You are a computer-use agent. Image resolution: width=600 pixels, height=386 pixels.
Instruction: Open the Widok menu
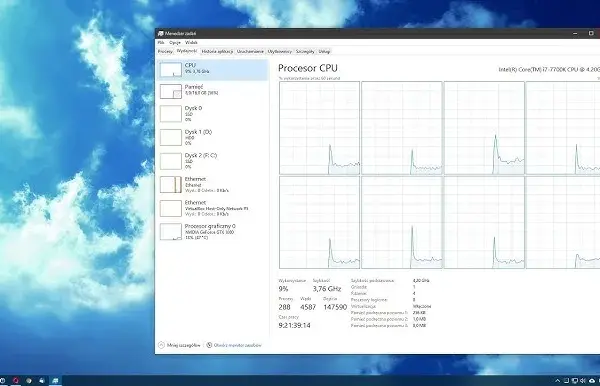click(x=191, y=42)
